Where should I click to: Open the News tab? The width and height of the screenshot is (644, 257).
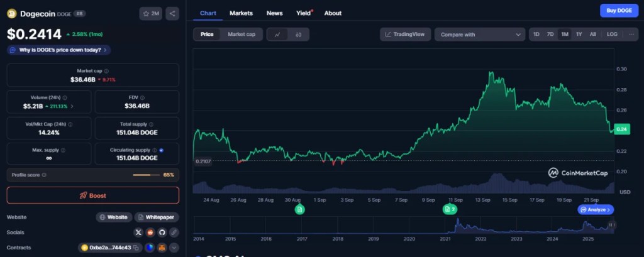pos(274,13)
